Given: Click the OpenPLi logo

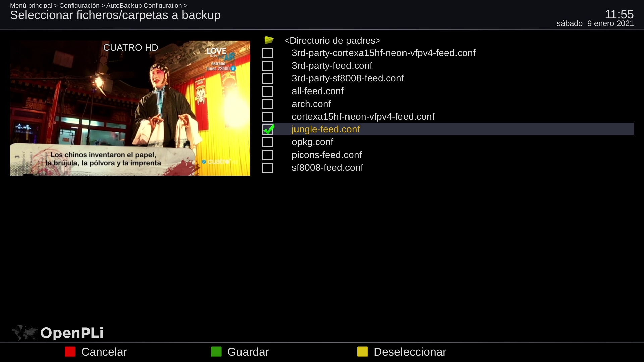Looking at the screenshot, I should (58, 333).
